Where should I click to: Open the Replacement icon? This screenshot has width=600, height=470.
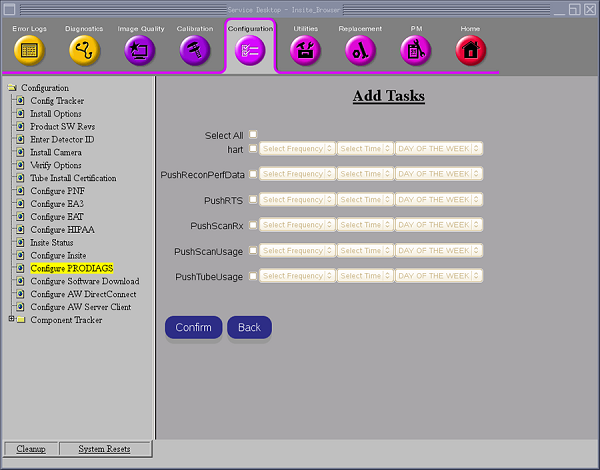pyautogui.click(x=360, y=49)
